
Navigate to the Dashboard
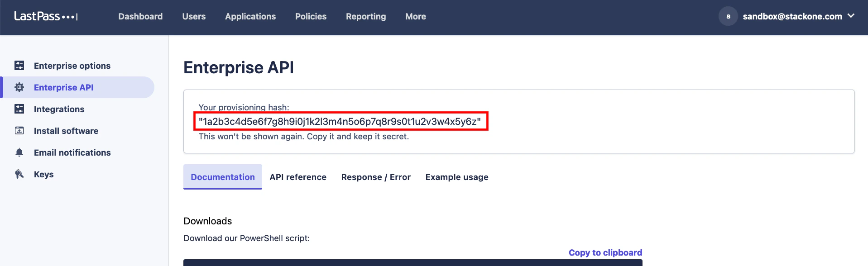[x=140, y=16]
